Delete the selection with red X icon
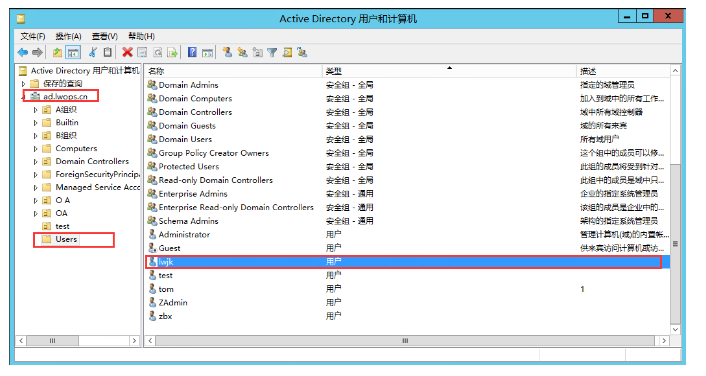 127,53
